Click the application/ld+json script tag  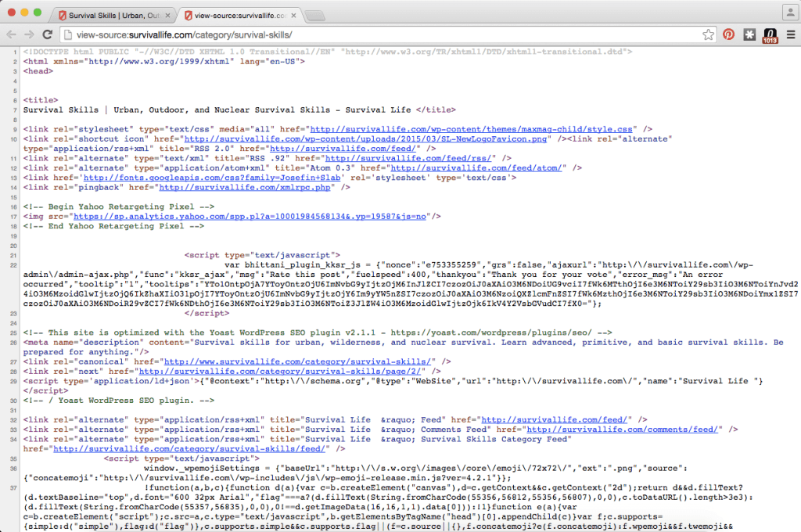click(x=393, y=386)
